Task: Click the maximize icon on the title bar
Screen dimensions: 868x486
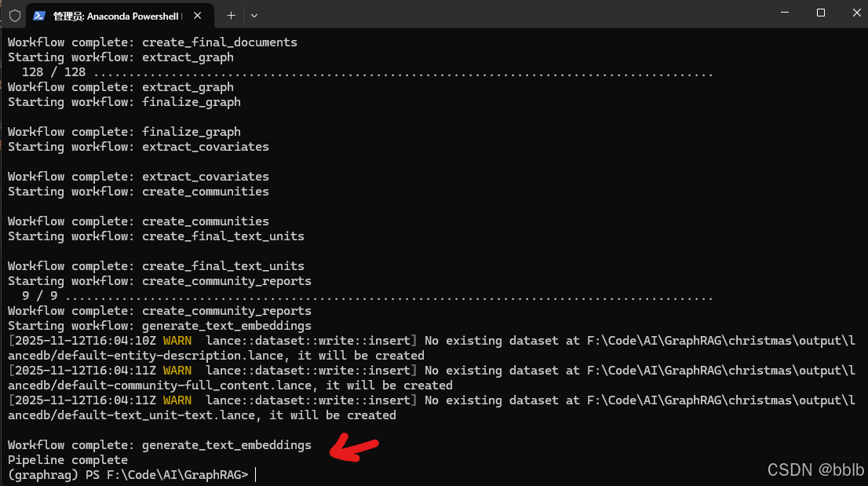Action: click(819, 13)
